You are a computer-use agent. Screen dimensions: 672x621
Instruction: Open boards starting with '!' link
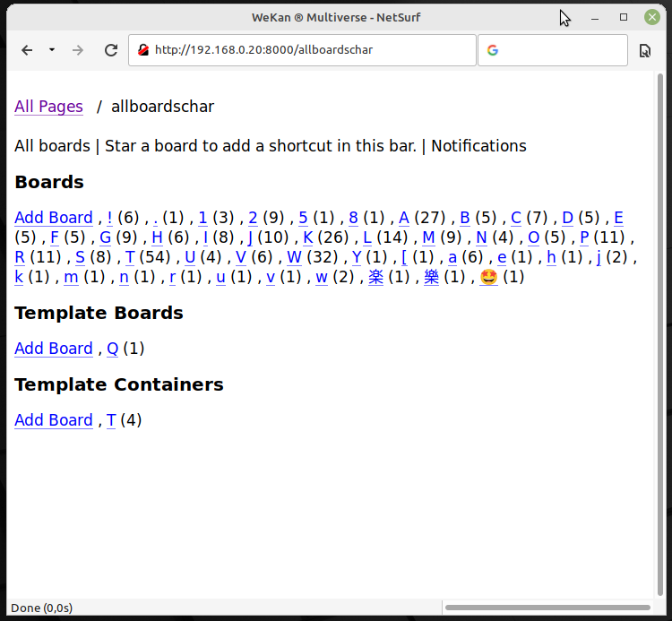click(109, 217)
